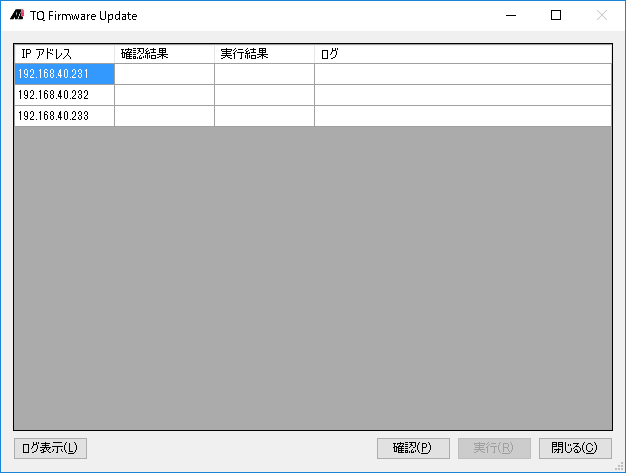Click the IP アドレス column header
626x473 pixels.
(x=64, y=54)
